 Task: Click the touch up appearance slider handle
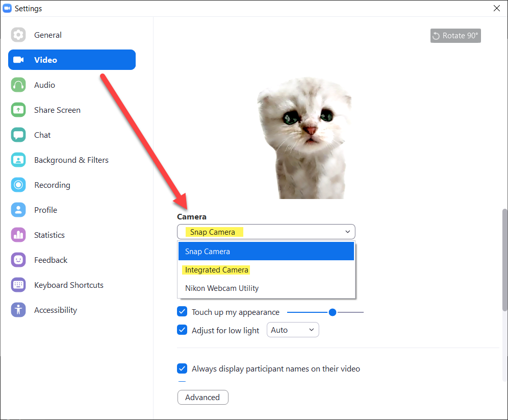pyautogui.click(x=333, y=312)
